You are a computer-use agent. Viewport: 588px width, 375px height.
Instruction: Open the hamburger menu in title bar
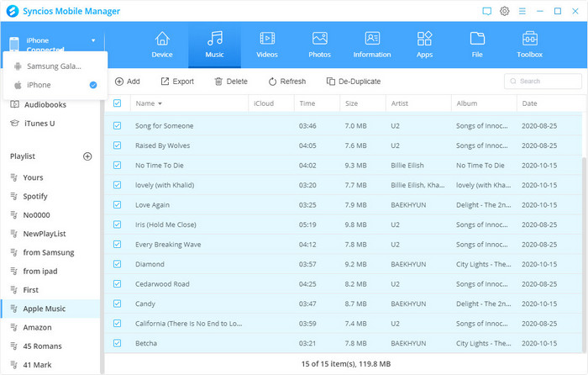pyautogui.click(x=522, y=11)
